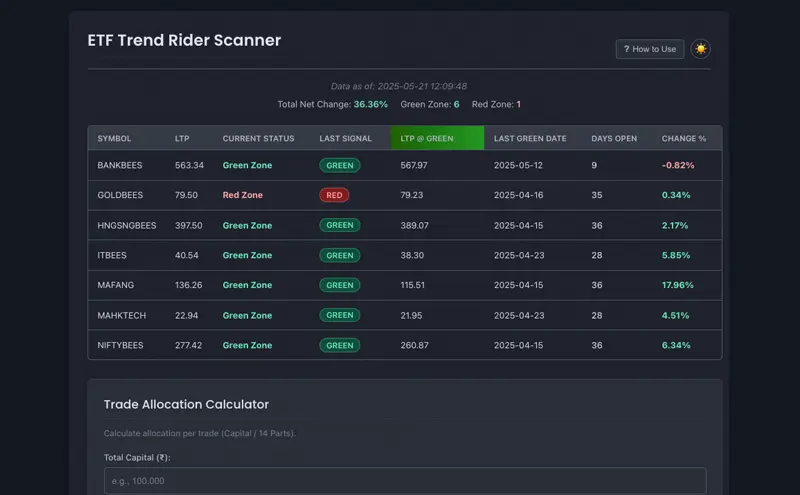Image resolution: width=800 pixels, height=495 pixels.
Task: Click the 6.34% change value
Action: 676,345
